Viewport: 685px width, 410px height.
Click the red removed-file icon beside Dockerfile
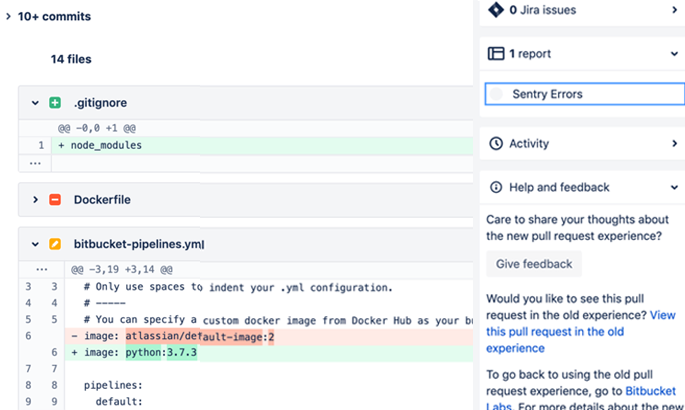55,200
